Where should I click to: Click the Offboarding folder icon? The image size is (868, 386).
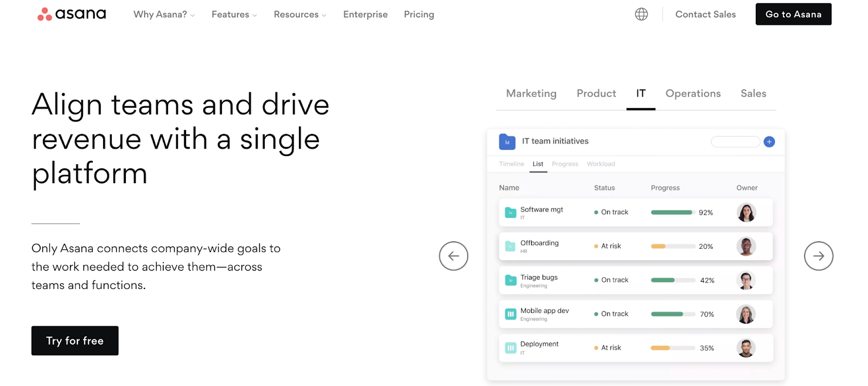click(x=510, y=246)
